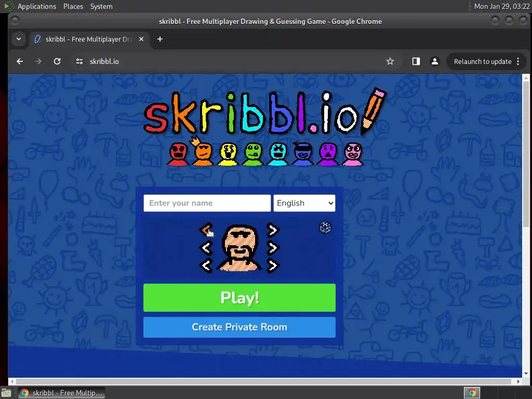Reload the skribbl.io page

click(57, 61)
